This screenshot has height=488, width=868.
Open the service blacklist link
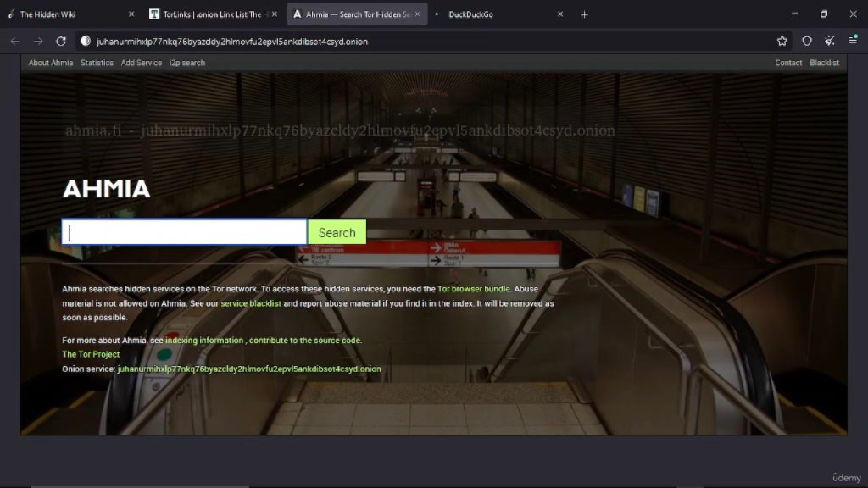pyautogui.click(x=251, y=303)
